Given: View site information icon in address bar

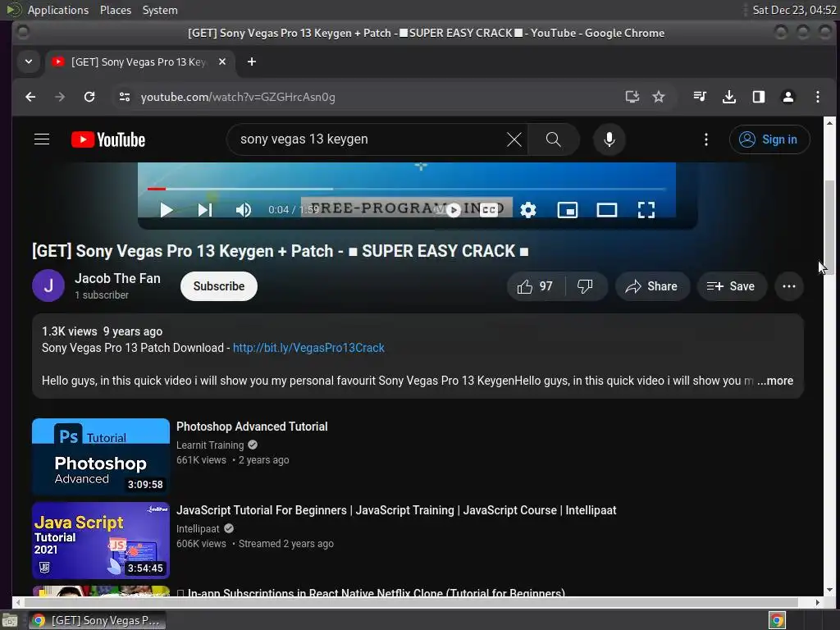Looking at the screenshot, I should pyautogui.click(x=125, y=97).
